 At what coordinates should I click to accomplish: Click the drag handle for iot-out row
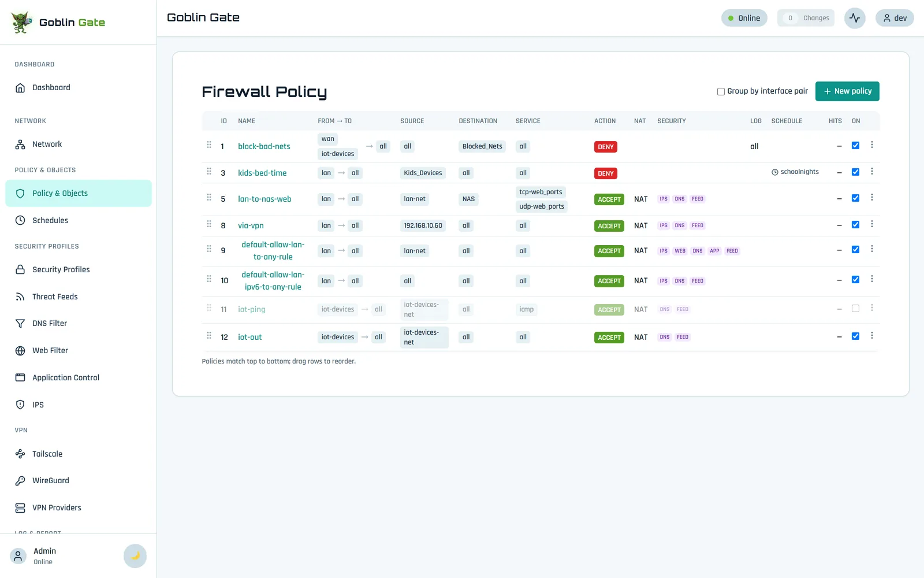point(209,336)
